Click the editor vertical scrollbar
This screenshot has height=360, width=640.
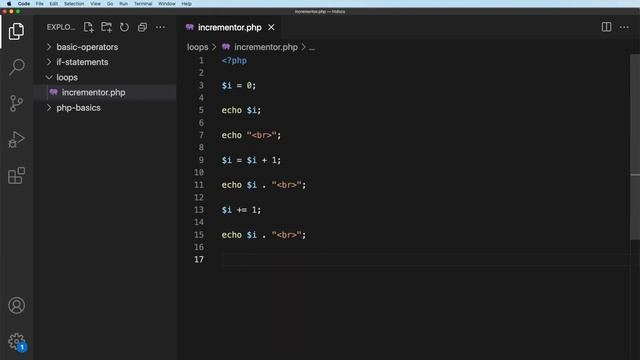click(x=635, y=147)
